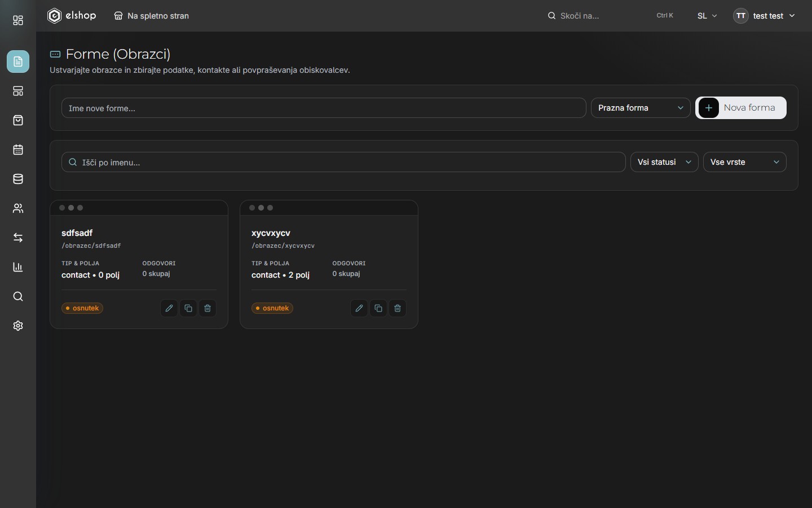Delete the xycvxycv form
The width and height of the screenshot is (812, 508).
click(398, 308)
